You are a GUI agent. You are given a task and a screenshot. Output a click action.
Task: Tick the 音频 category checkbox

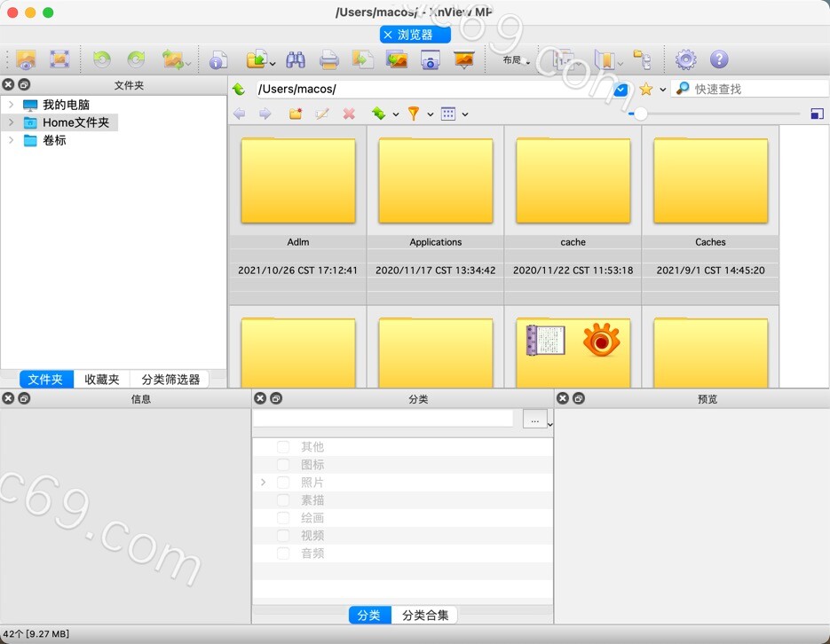[283, 553]
